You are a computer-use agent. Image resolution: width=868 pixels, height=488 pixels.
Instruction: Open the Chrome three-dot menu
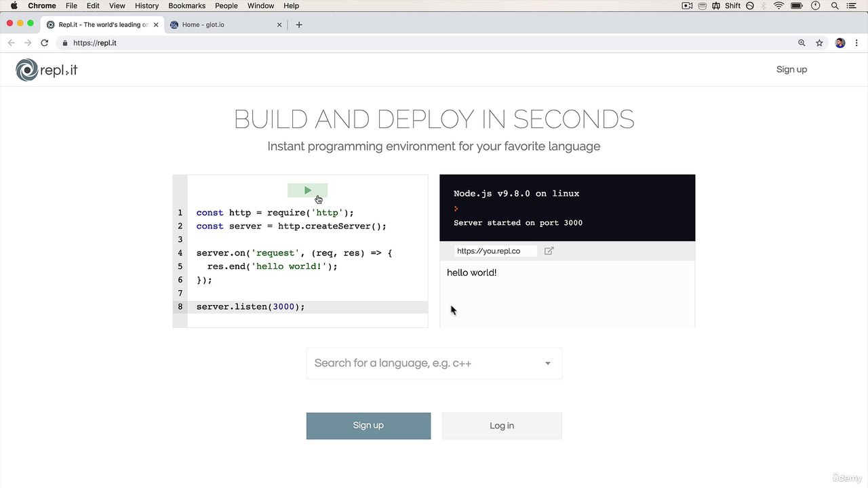click(x=856, y=43)
